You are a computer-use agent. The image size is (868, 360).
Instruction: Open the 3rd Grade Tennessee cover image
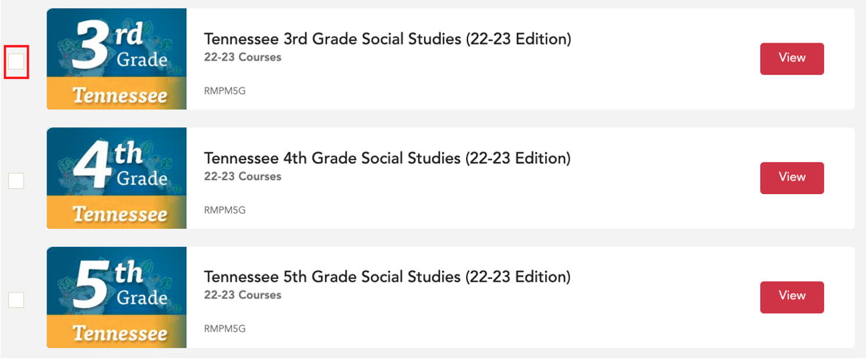point(116,59)
